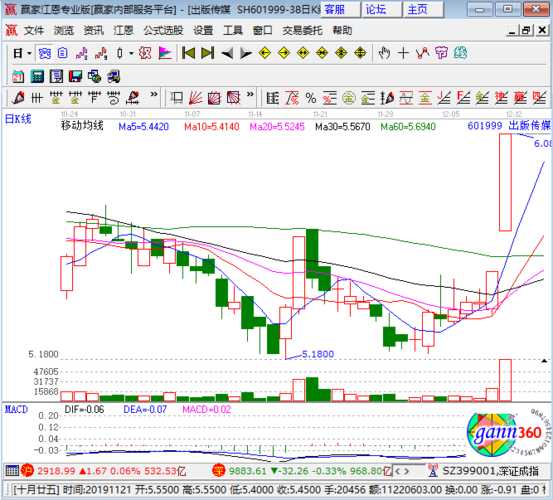Open the 文件 menu
The width and height of the screenshot is (553, 500).
34,31
